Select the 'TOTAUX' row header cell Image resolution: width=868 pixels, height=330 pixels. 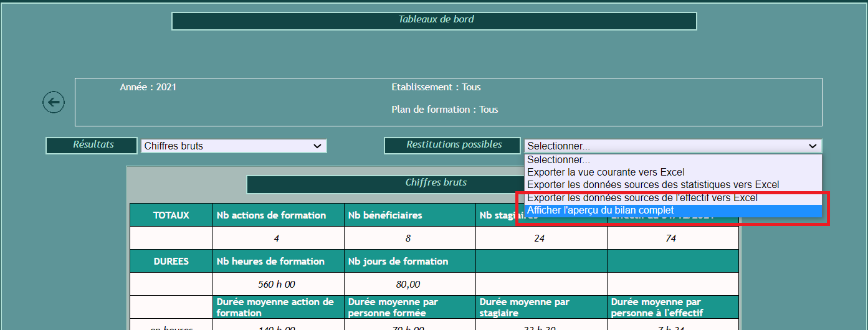click(x=171, y=215)
